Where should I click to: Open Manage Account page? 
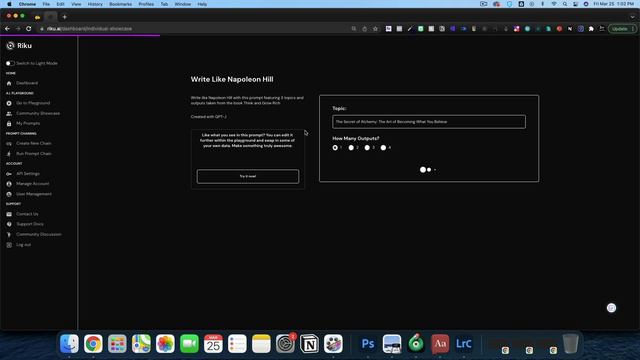click(x=33, y=184)
